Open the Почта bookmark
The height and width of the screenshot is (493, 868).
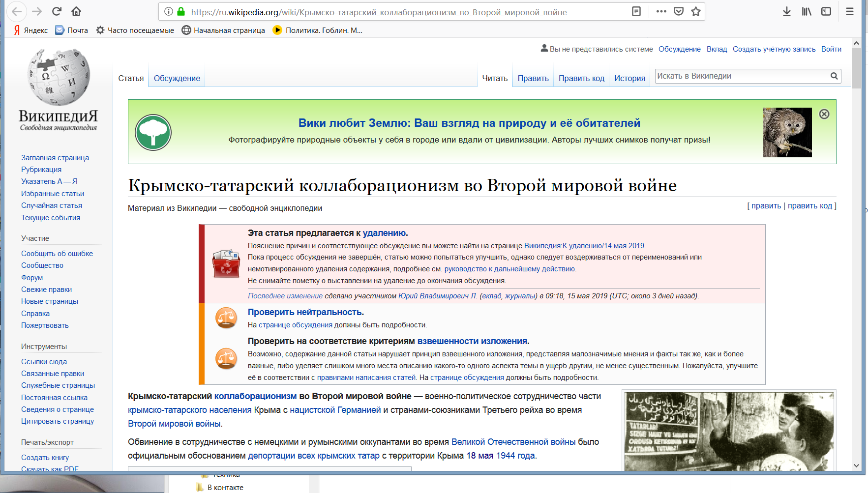pos(72,30)
